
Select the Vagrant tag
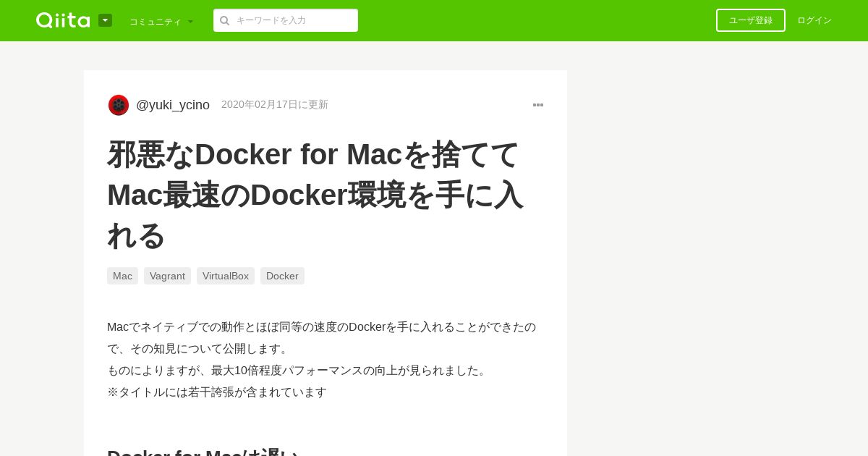pos(167,276)
